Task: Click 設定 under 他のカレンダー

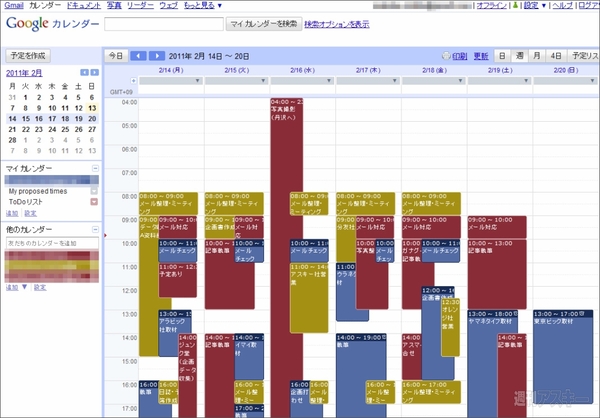Action: [x=40, y=287]
